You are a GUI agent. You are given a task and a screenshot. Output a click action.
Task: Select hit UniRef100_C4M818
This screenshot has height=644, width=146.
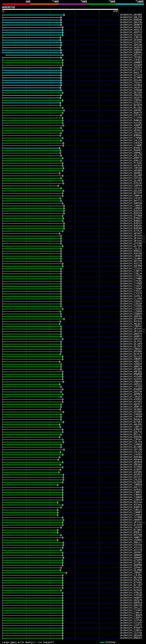point(131,208)
